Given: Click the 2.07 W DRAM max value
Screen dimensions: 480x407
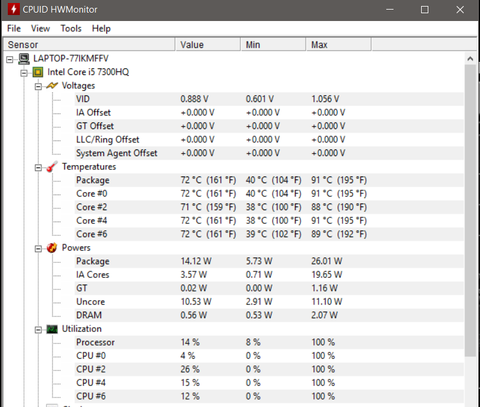Looking at the screenshot, I should click(324, 315).
